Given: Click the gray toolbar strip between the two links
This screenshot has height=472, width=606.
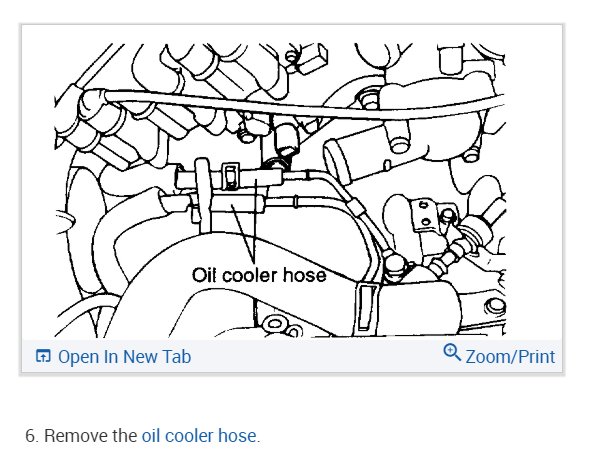Looking at the screenshot, I should [317, 356].
